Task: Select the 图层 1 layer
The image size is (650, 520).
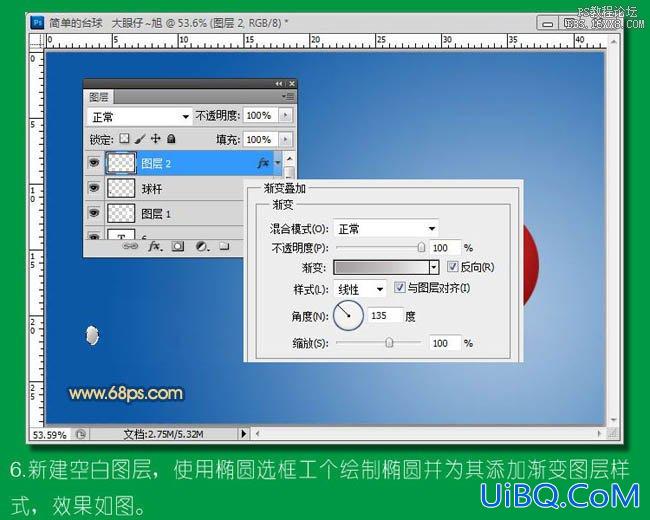Action: [156, 214]
